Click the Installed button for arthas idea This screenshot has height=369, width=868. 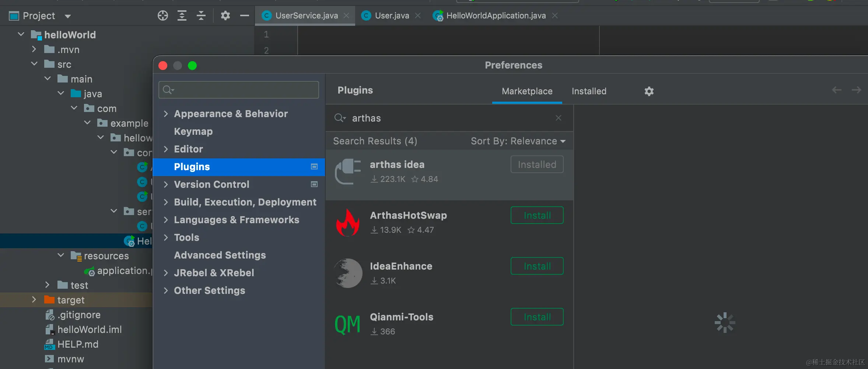(537, 164)
